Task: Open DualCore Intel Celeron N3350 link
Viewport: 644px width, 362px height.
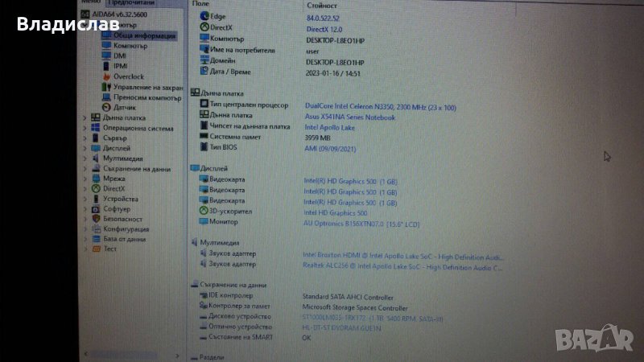Action: tap(381, 106)
